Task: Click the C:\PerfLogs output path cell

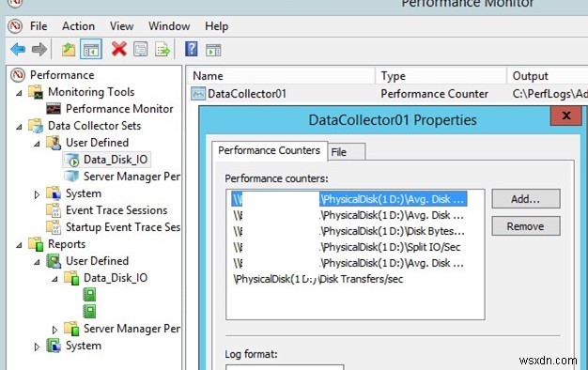Action: point(549,94)
